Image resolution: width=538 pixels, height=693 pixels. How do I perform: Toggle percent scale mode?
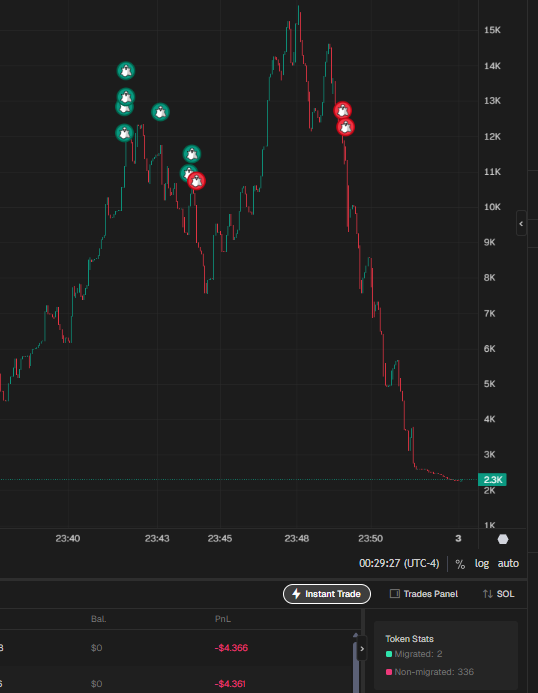(460, 564)
